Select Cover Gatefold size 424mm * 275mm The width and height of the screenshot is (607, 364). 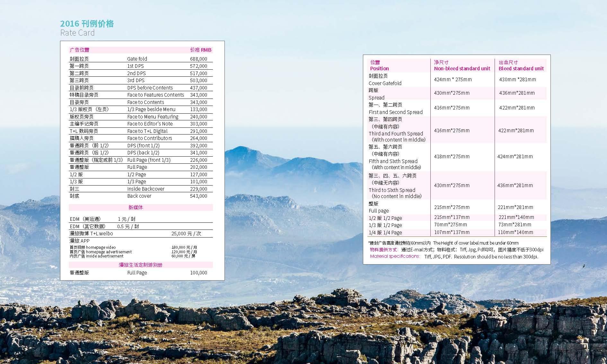pyautogui.click(x=453, y=80)
